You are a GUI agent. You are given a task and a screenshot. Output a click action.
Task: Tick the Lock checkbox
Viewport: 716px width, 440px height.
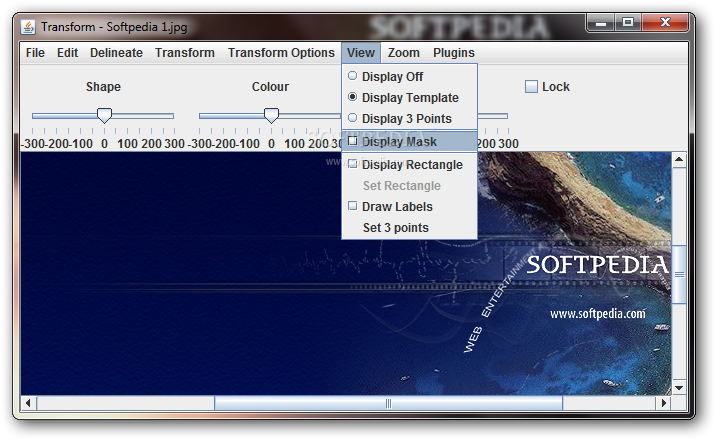coord(531,87)
